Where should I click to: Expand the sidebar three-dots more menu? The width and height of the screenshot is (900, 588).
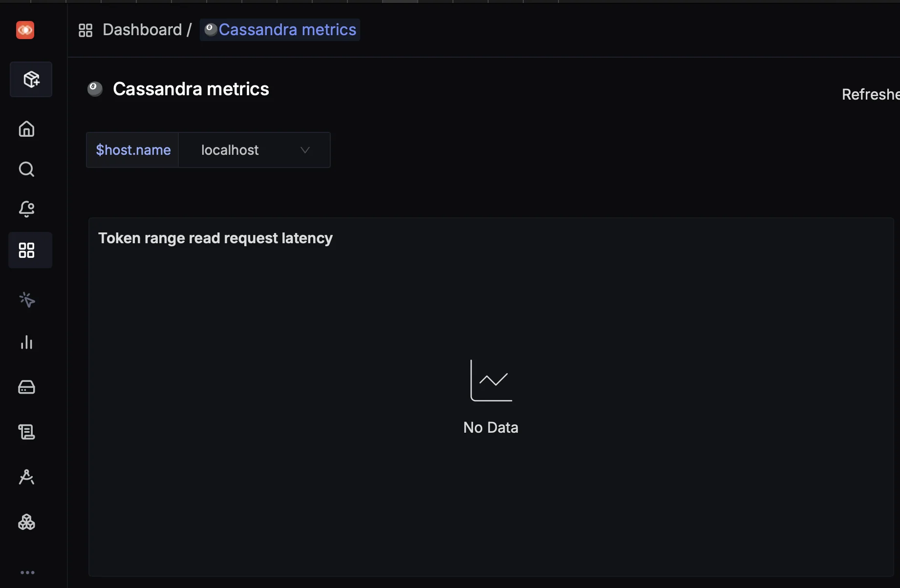tap(27, 572)
